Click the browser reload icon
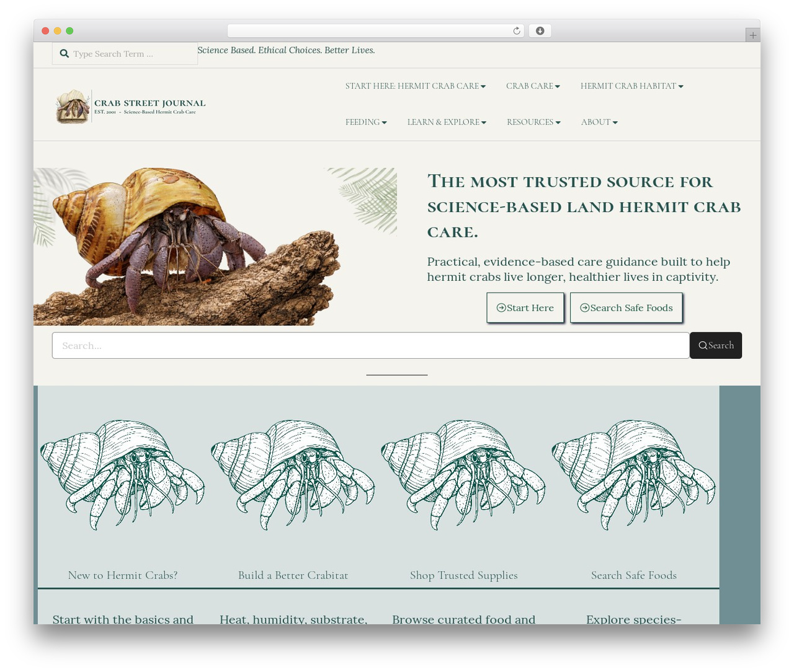 (x=517, y=31)
